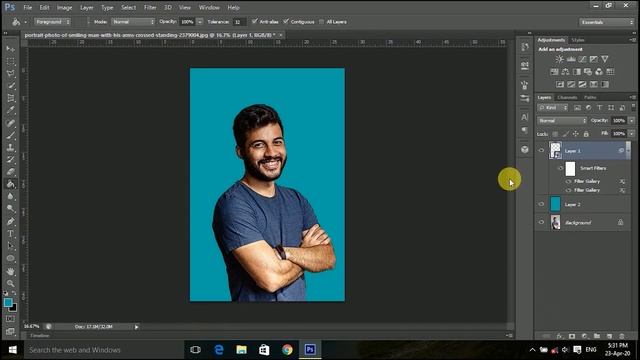
Task: Open the Filter menu
Action: tap(150, 7)
